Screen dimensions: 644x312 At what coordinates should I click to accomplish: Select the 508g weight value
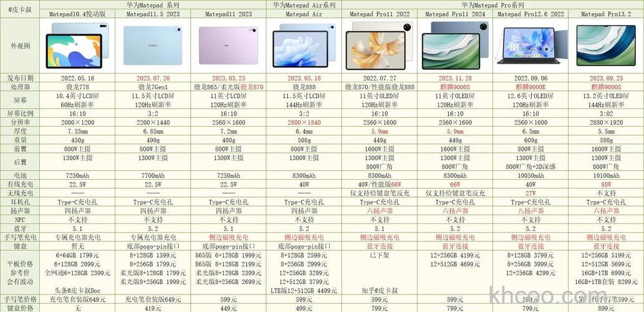304,140
